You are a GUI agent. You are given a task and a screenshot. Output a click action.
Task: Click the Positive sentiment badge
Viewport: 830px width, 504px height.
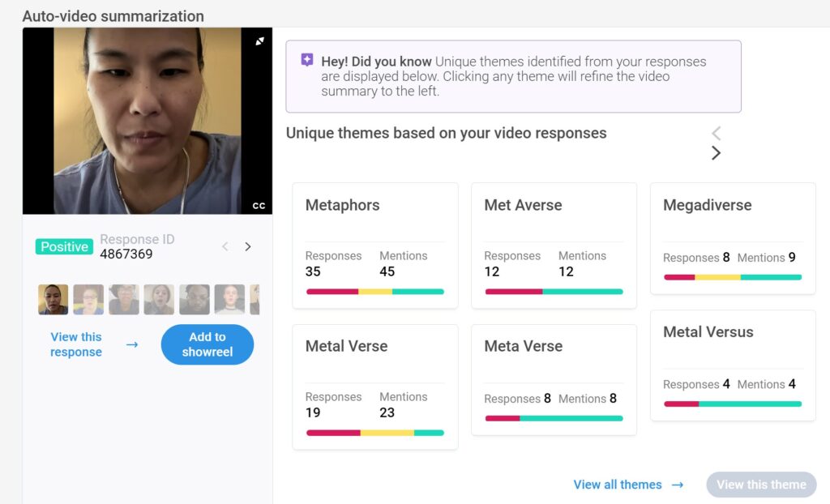[x=64, y=246]
